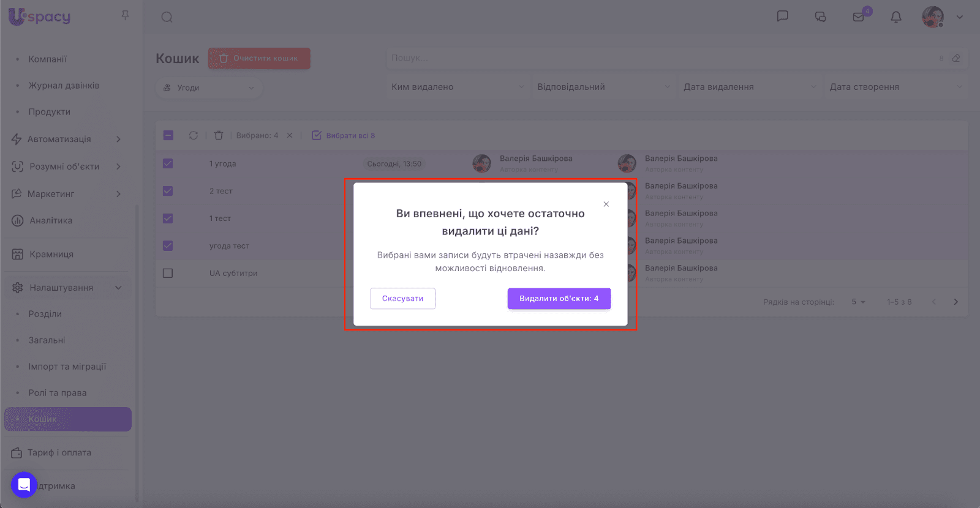Confirm with Видалити об'єкти: 4 button
Image resolution: width=980 pixels, height=508 pixels.
[x=559, y=299]
